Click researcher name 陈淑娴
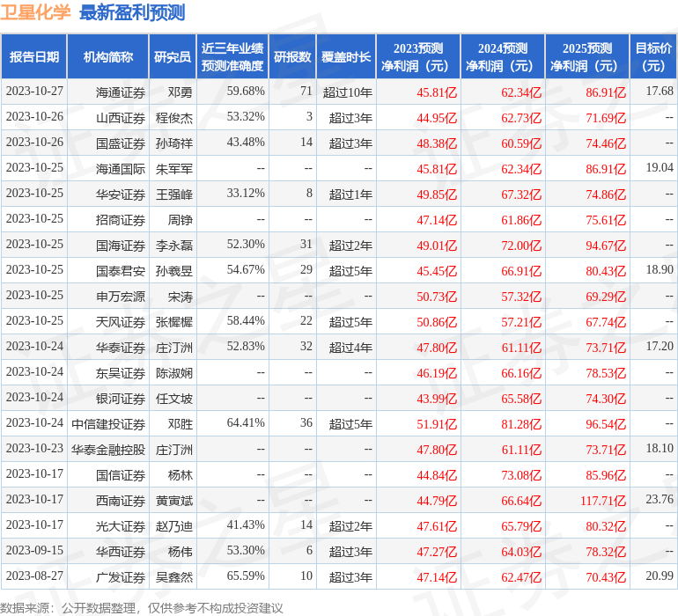 click(x=173, y=372)
